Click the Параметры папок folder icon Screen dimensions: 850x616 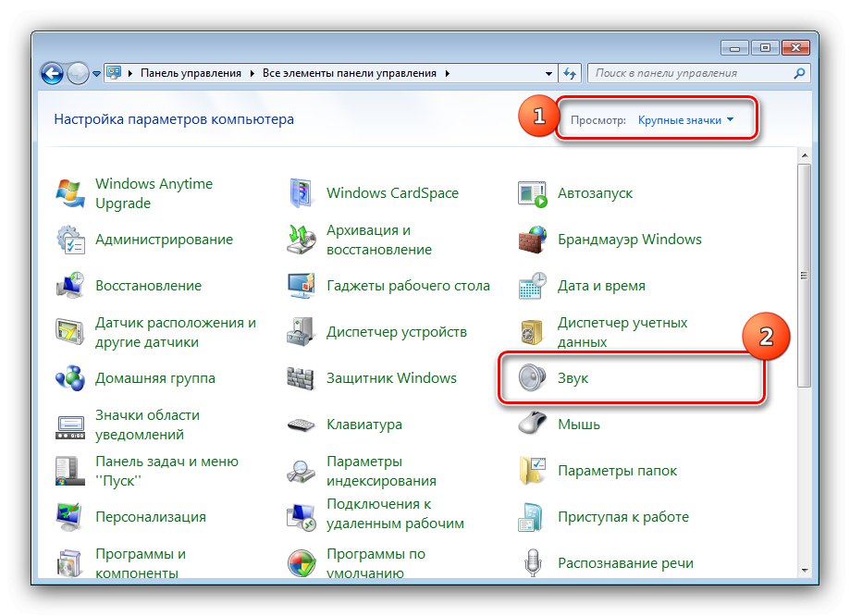coord(533,471)
